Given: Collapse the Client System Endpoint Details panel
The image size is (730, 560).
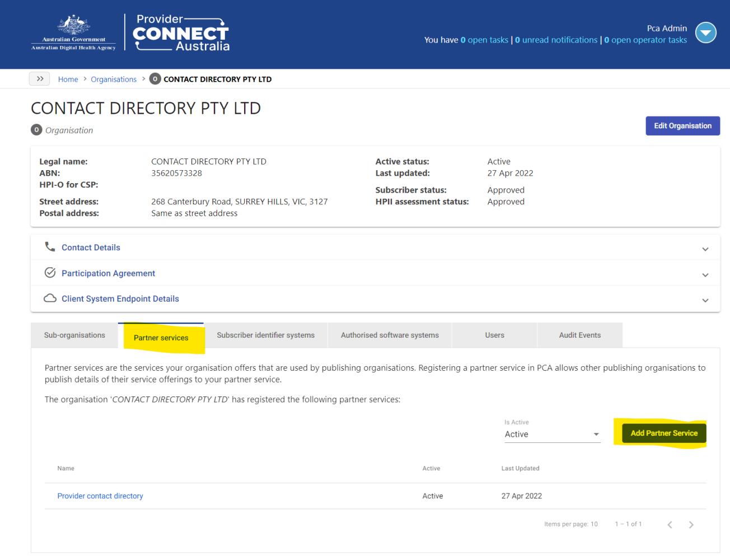Looking at the screenshot, I should point(705,300).
